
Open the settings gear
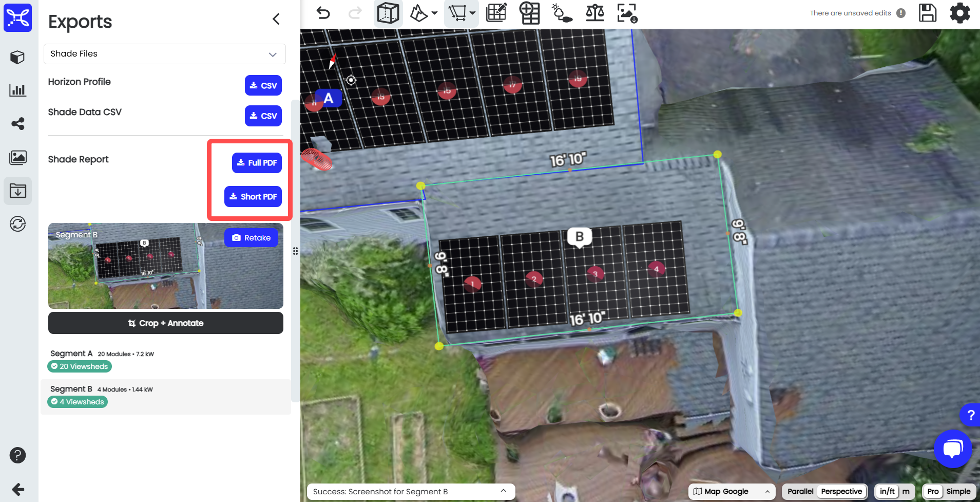(960, 13)
